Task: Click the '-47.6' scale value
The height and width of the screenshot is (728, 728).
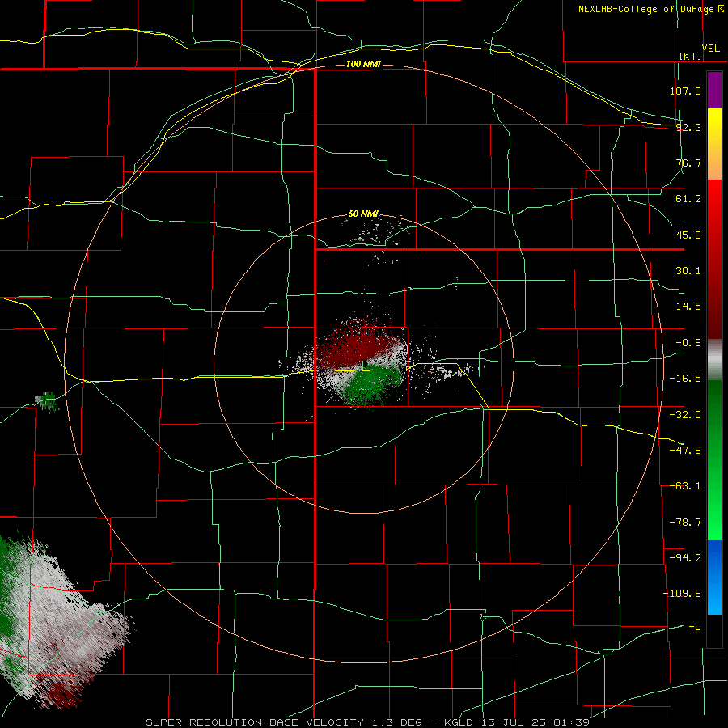Action: 685,451
